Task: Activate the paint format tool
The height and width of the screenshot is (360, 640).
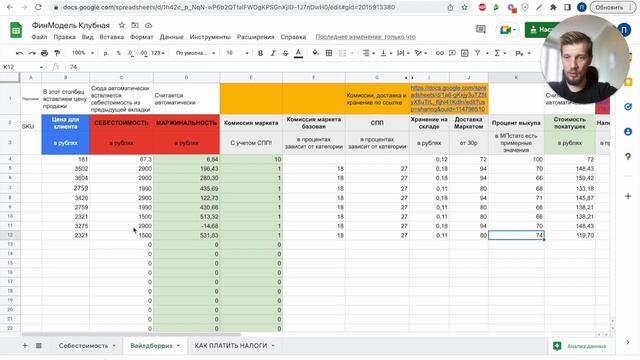Action: point(57,53)
